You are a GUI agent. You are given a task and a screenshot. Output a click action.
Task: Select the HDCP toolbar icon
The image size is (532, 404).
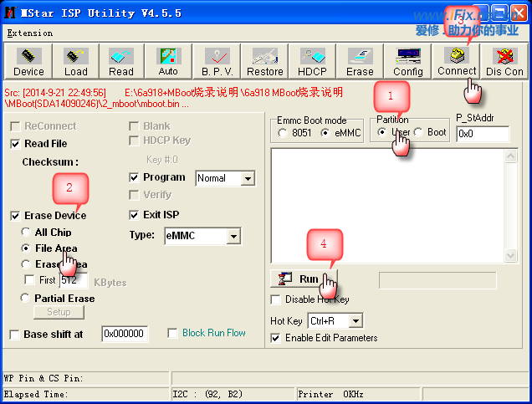pos(314,62)
